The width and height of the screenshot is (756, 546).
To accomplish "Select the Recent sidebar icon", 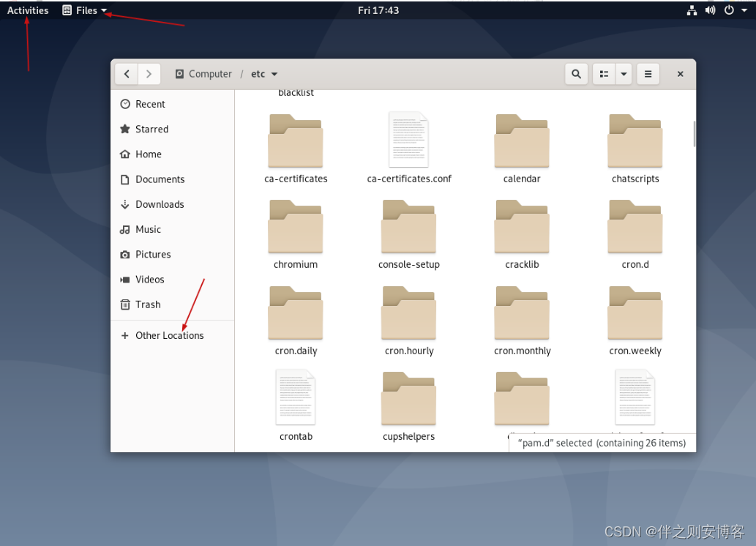I will click(x=125, y=104).
